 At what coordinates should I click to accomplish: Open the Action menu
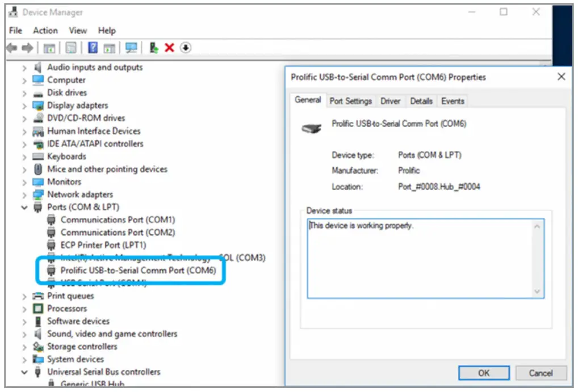point(45,31)
